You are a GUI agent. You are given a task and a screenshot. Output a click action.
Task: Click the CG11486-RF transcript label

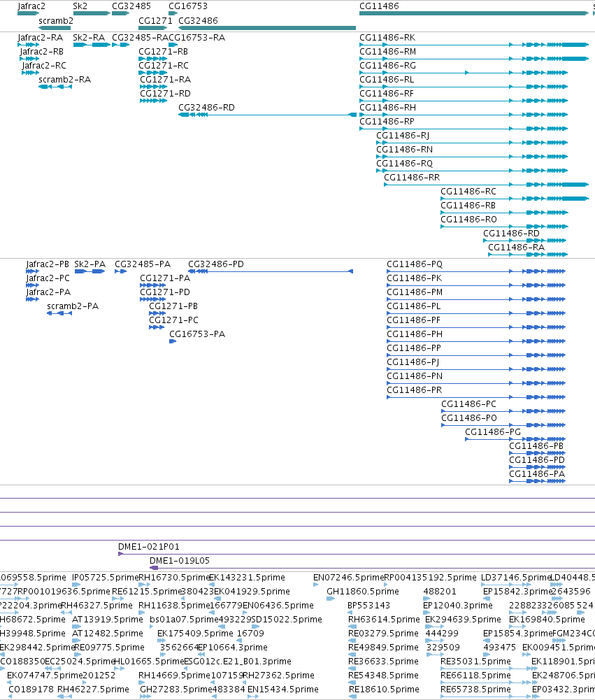[x=387, y=93]
